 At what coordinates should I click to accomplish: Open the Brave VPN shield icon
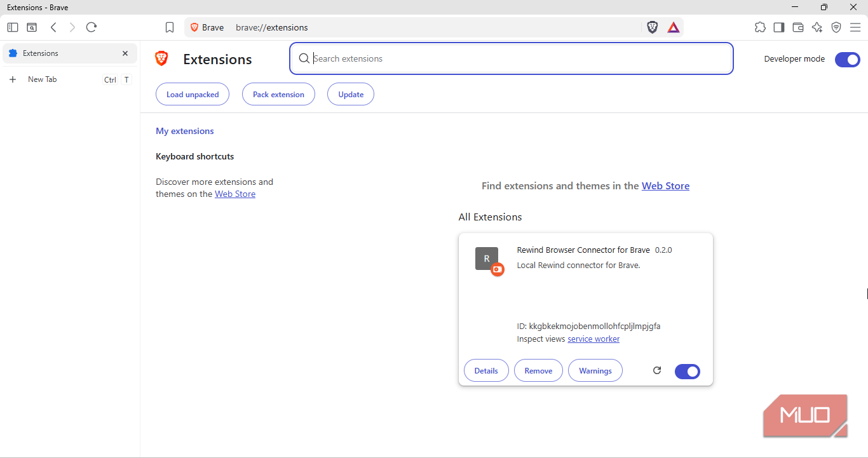tap(836, 27)
